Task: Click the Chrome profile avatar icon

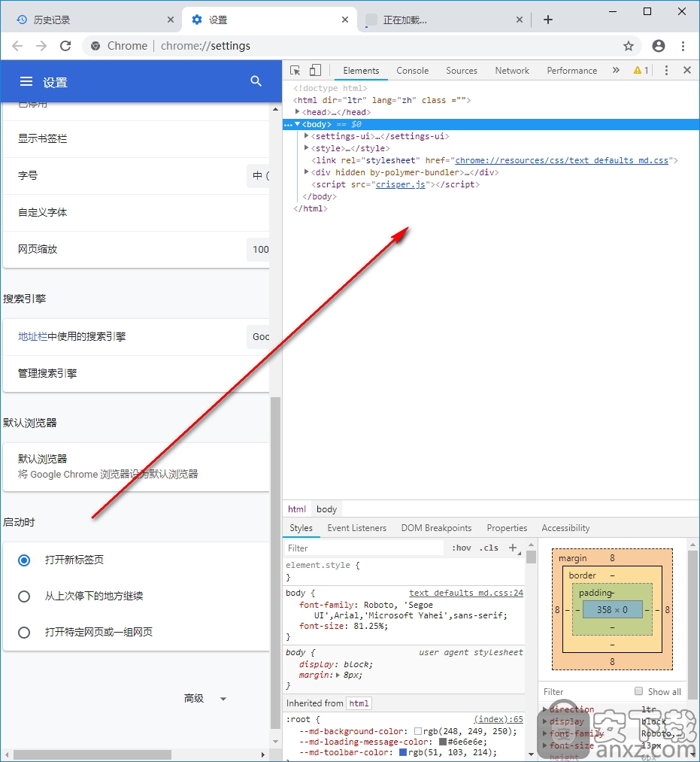Action: click(659, 46)
